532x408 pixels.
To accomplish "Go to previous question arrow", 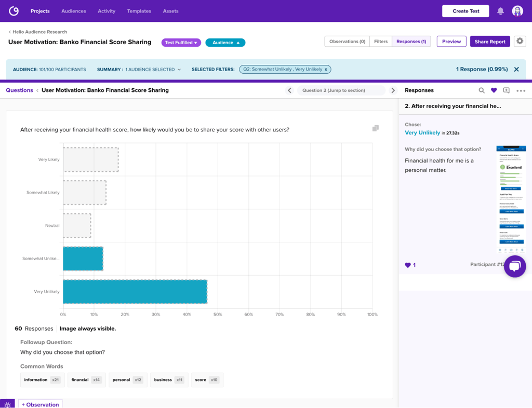I will tap(289, 90).
